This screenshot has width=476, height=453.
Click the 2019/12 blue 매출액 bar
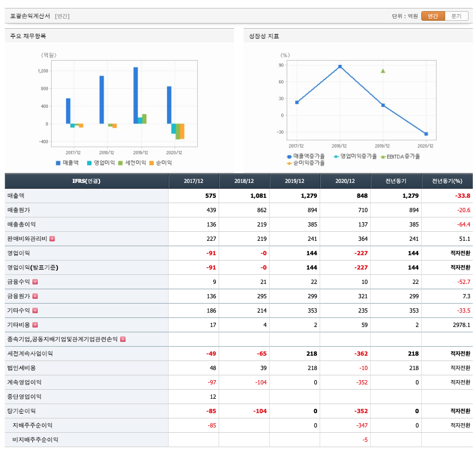click(136, 95)
